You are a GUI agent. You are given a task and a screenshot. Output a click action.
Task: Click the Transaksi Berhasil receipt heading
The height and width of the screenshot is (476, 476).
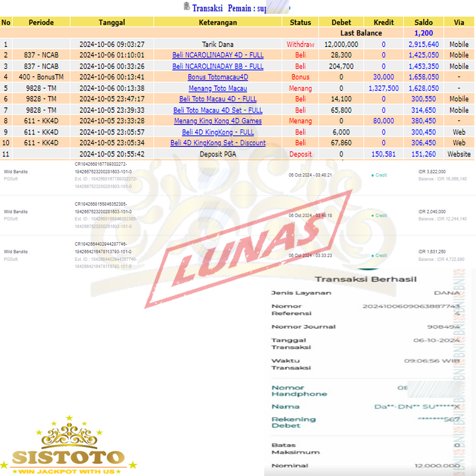pyautogui.click(x=365, y=279)
